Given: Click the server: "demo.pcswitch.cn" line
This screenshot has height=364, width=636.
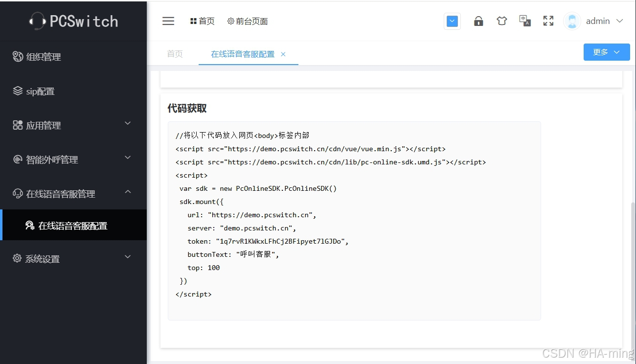Looking at the screenshot, I should click(242, 228).
